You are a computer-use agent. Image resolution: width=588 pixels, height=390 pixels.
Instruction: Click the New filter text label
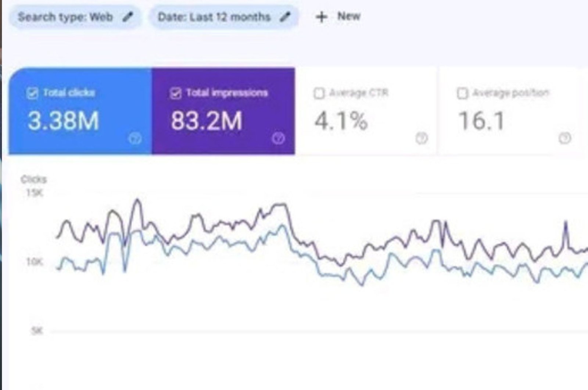[x=349, y=17]
